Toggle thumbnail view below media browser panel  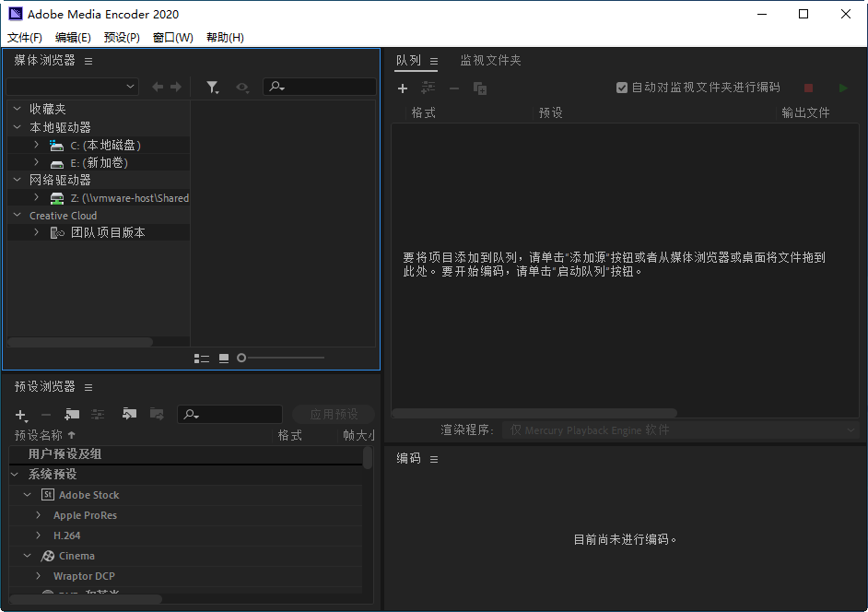point(224,358)
